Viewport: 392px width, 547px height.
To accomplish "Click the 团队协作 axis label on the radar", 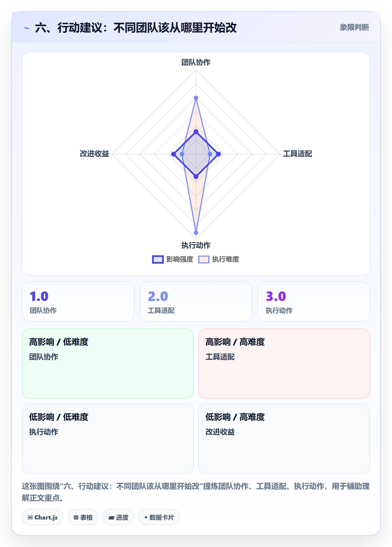I will [196, 62].
